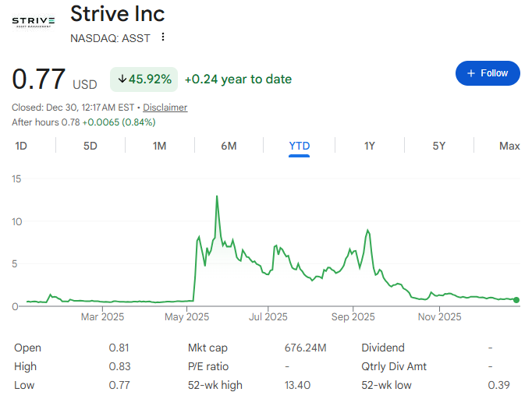The height and width of the screenshot is (399, 532).
Task: Show the 1Y chart range
Action: click(370, 146)
